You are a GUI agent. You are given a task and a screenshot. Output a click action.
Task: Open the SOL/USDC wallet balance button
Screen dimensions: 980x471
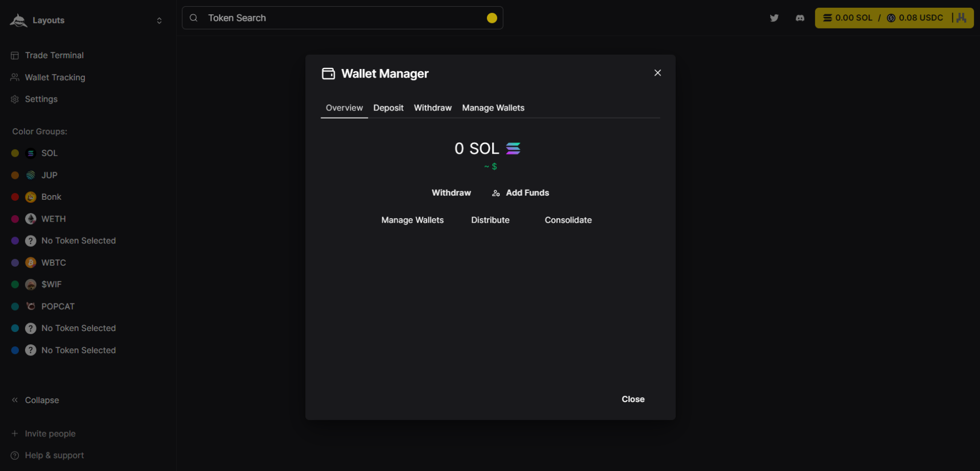(894, 18)
